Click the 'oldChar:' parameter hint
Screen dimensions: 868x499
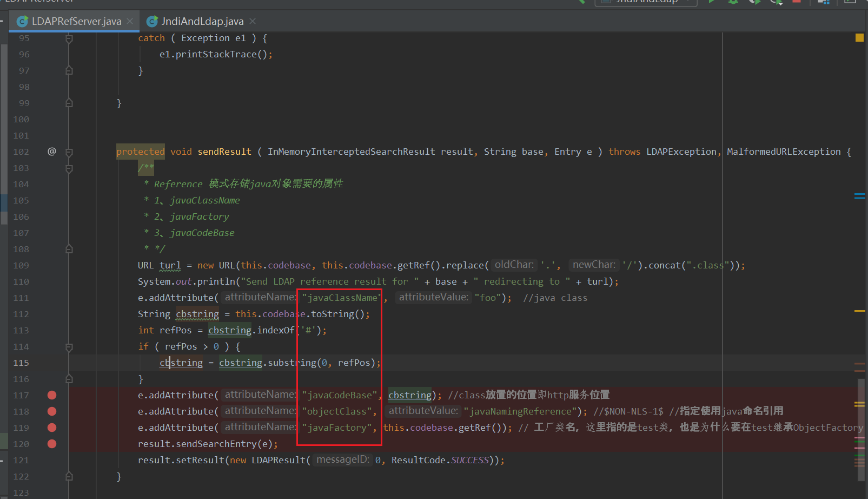click(514, 265)
